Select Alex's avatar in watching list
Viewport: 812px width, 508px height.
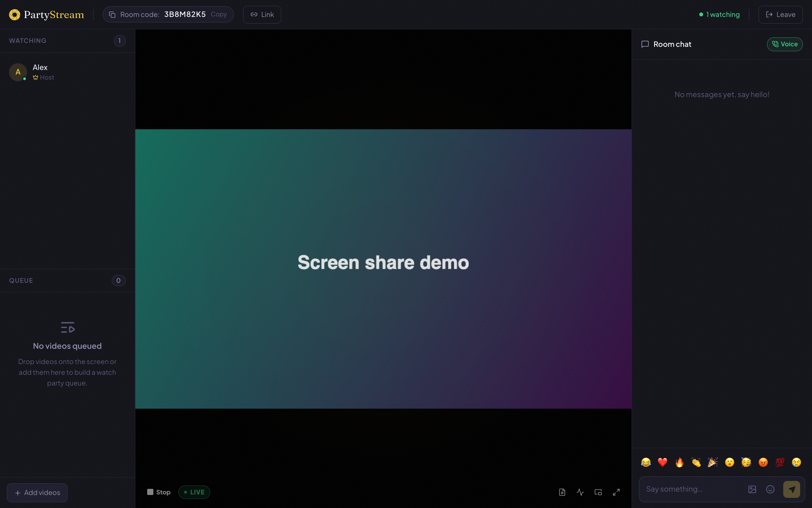pos(18,72)
